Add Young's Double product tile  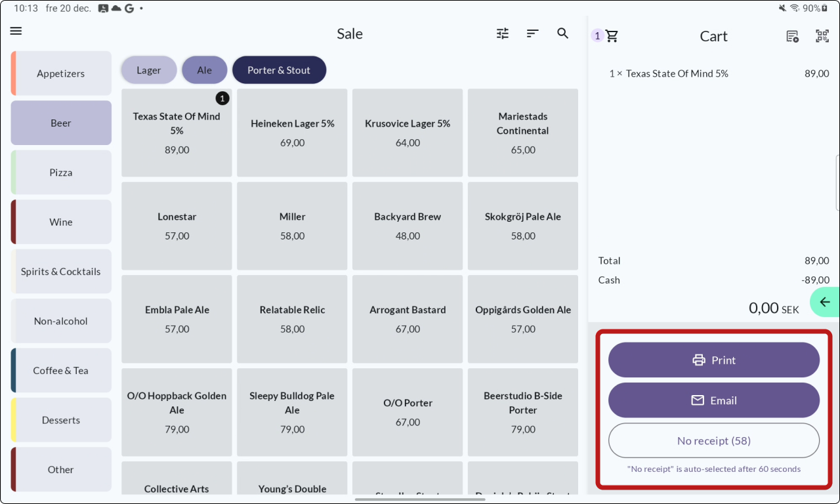point(292,478)
